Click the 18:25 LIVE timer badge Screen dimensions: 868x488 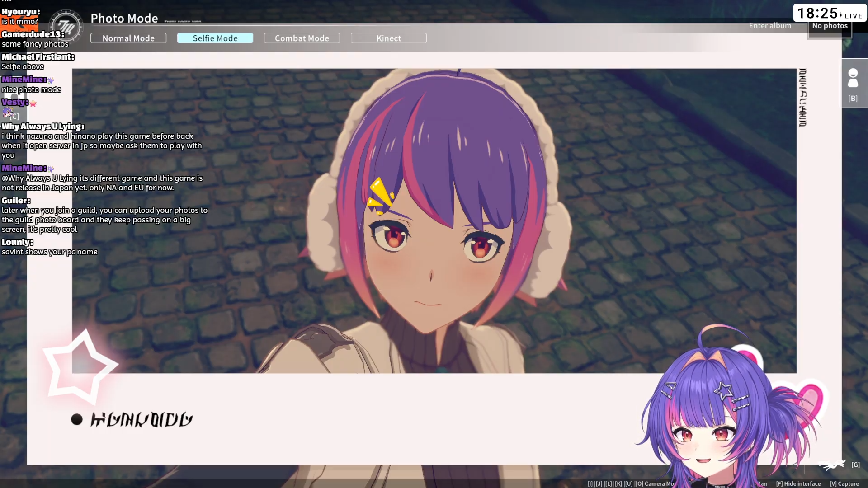(x=830, y=14)
